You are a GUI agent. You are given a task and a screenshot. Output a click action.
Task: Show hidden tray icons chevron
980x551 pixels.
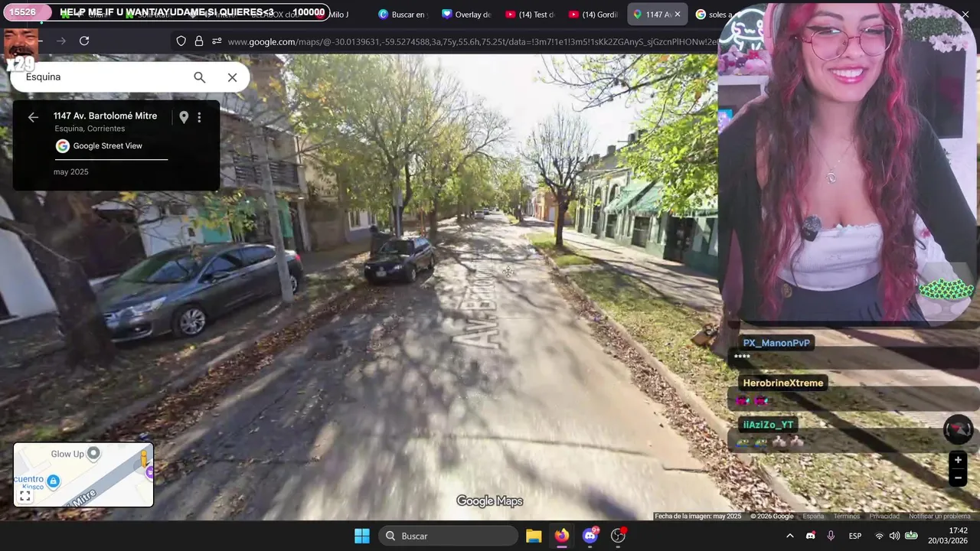[790, 536]
